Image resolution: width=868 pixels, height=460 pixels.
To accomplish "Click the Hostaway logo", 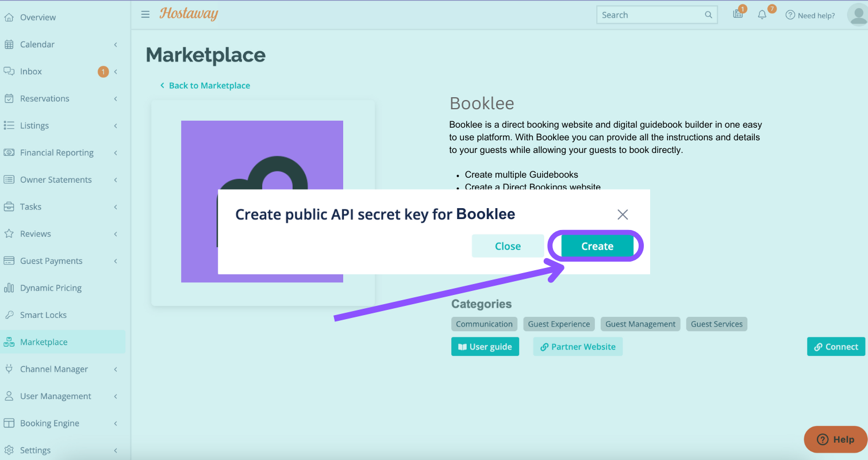I will click(x=189, y=14).
